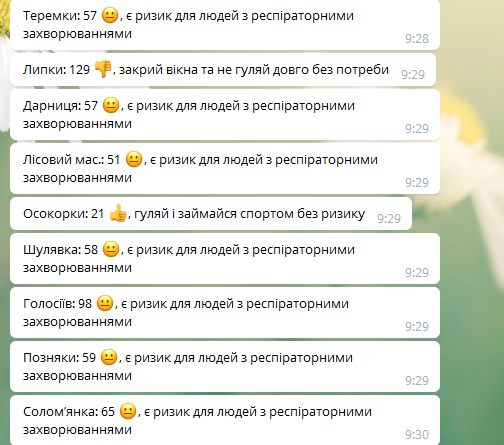Click the neutral face emoji in Голосіїв message
Viewport: 504px width, 445px height.
point(105,303)
